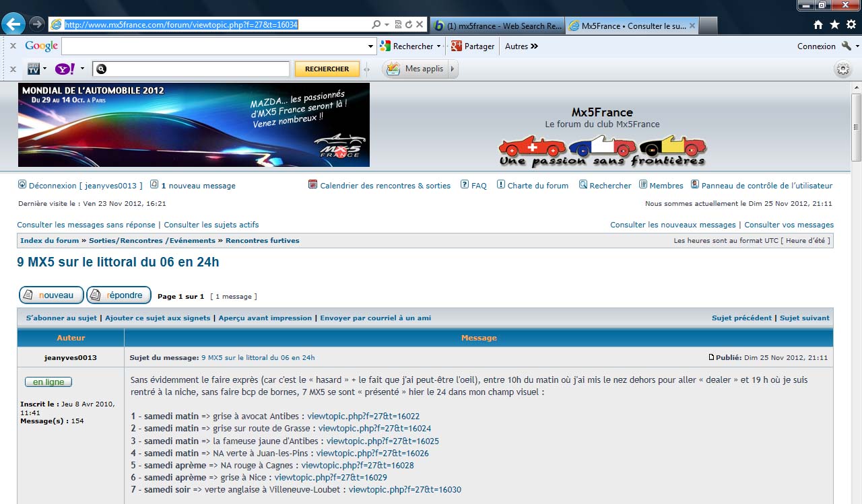Open Google toolbar wrench settings
The image size is (862, 504).
click(847, 46)
